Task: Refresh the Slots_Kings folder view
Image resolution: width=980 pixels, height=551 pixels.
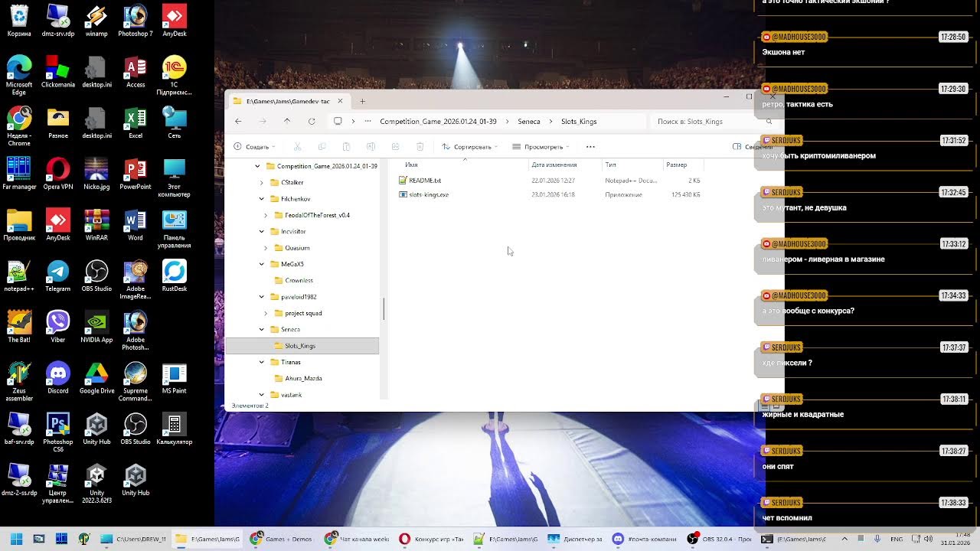Action: pos(312,121)
